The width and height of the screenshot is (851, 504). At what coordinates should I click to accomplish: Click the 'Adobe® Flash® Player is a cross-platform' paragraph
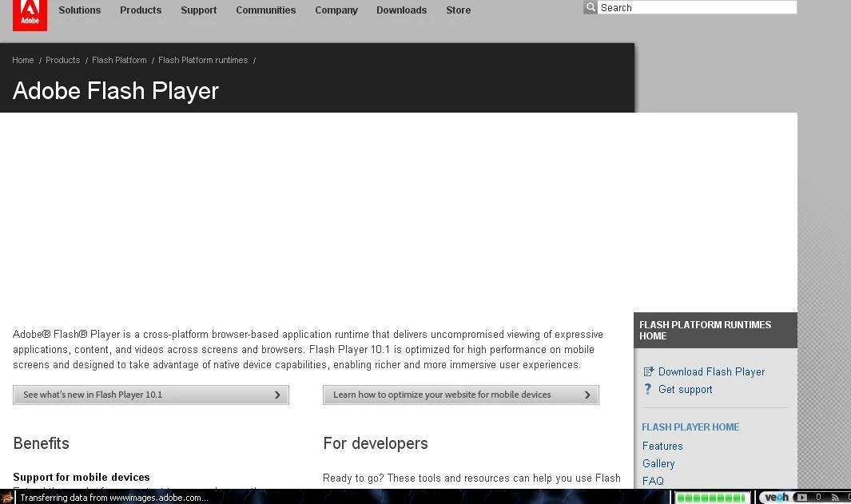click(308, 349)
